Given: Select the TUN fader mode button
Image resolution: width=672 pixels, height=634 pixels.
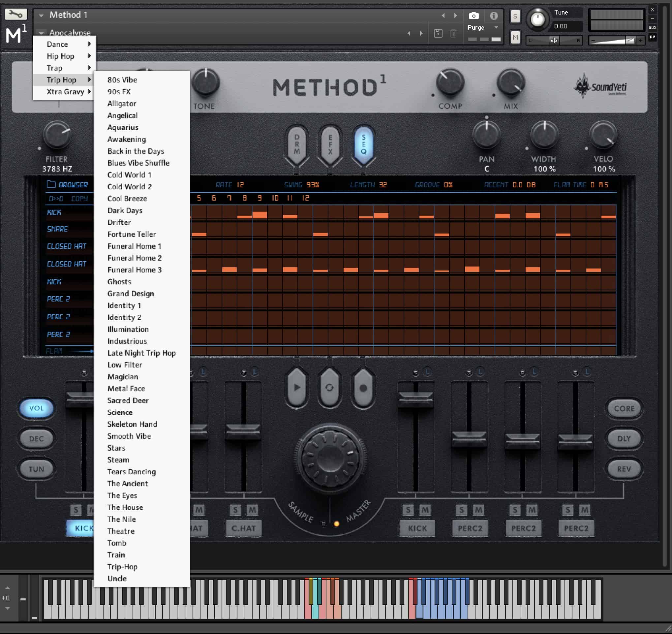Looking at the screenshot, I should (x=36, y=469).
